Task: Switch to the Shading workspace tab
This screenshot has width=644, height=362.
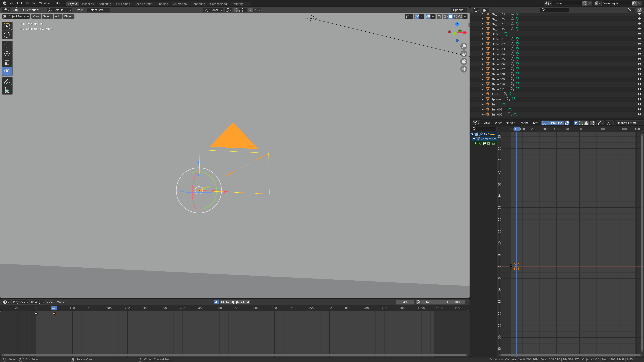Action: click(163, 4)
